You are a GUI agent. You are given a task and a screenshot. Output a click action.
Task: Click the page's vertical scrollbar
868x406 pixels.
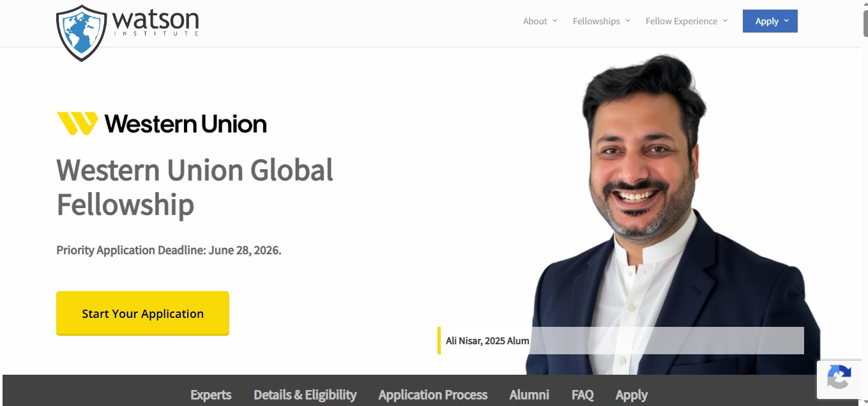(865, 192)
